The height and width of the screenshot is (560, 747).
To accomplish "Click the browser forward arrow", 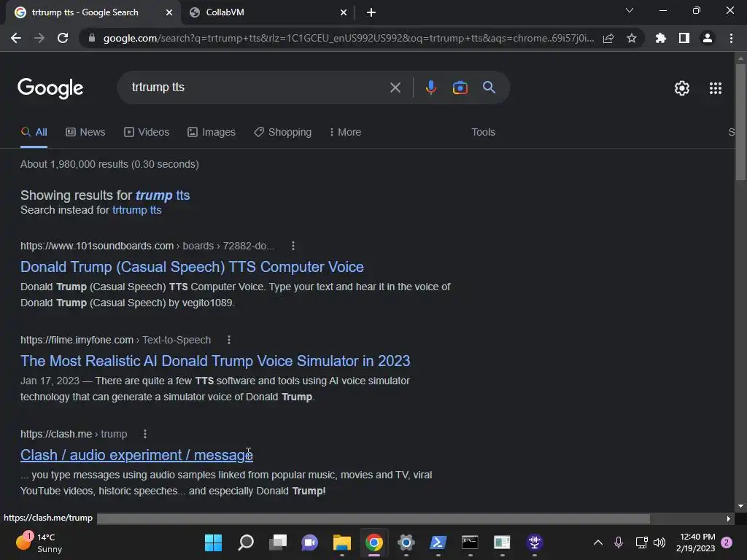I will point(39,38).
